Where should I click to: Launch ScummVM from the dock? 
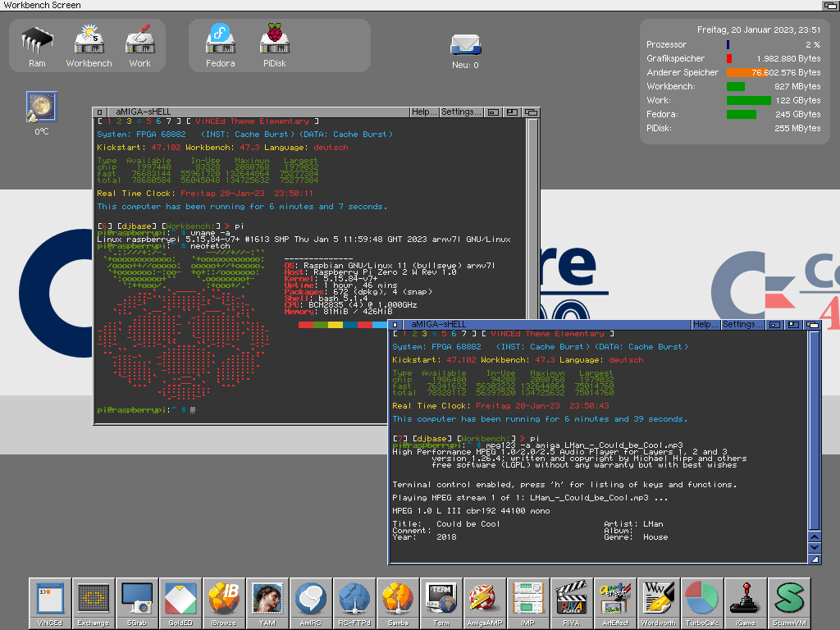point(788,603)
